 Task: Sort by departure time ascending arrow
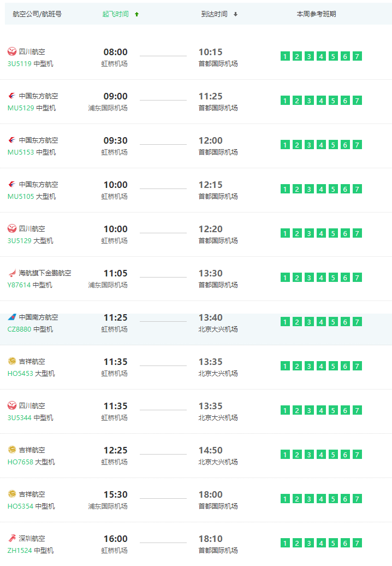pos(136,14)
